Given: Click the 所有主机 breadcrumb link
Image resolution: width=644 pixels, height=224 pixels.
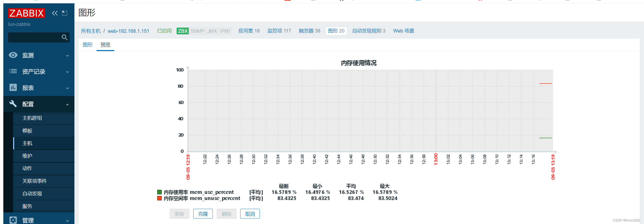Looking at the screenshot, I should pyautogui.click(x=91, y=31).
